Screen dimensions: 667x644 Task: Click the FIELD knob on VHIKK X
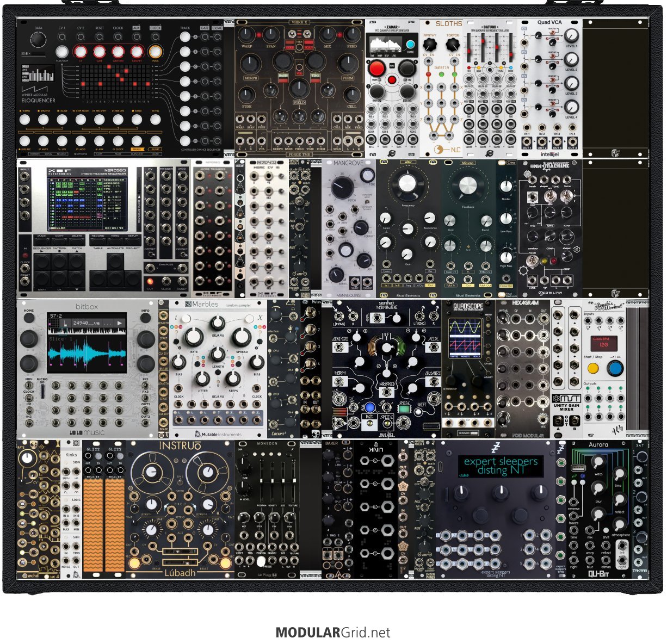pyautogui.click(x=299, y=89)
